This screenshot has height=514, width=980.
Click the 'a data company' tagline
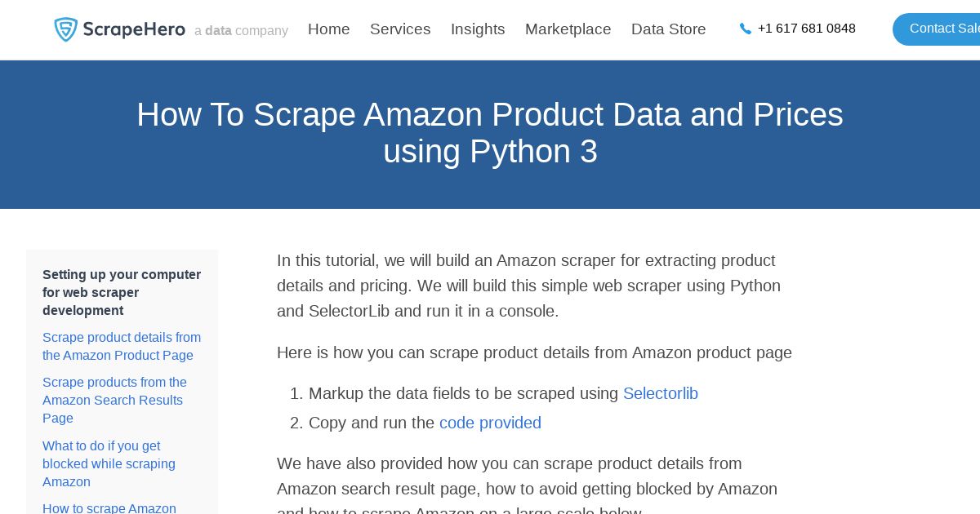click(241, 31)
